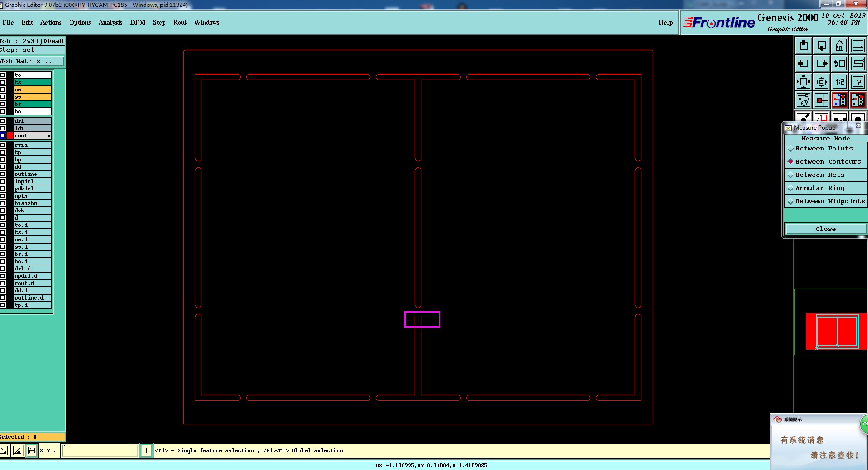The image size is (868, 470).
Task: Click the red color swatch of rout layer
Action: click(x=10, y=135)
